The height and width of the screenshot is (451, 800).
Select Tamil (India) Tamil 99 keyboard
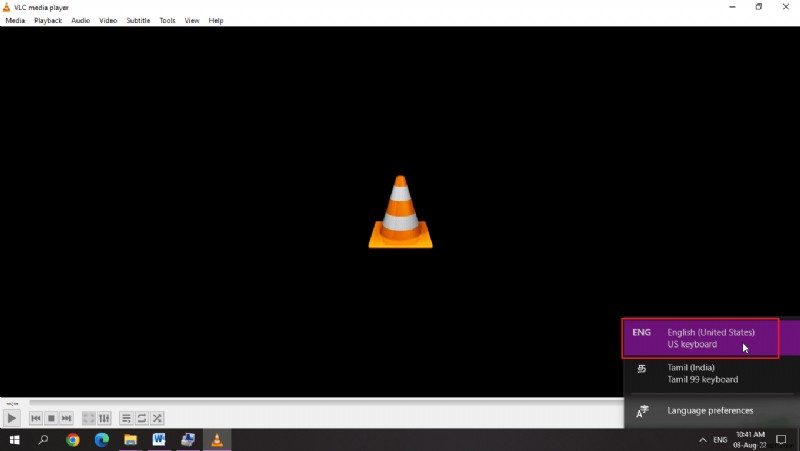[x=711, y=373]
